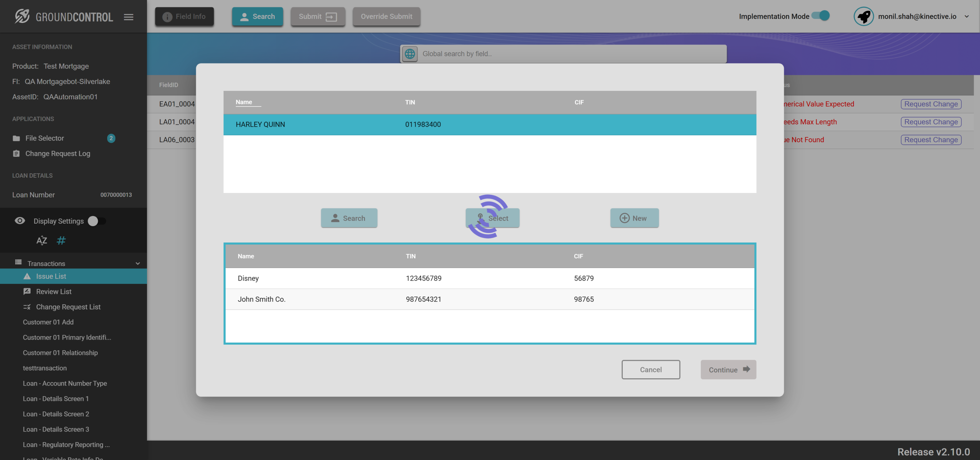Open user account dropdown arrow
This screenshot has width=980, height=460.
[x=966, y=16]
